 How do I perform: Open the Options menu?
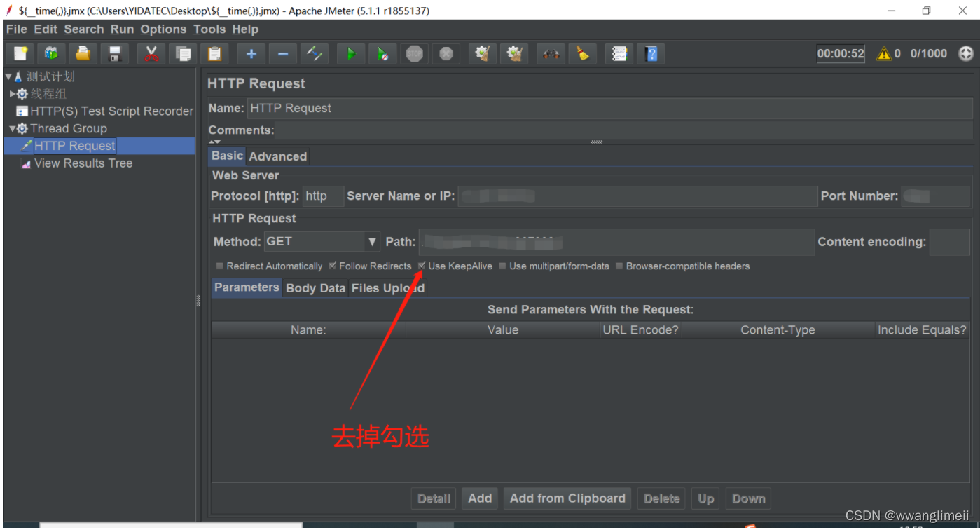(163, 29)
